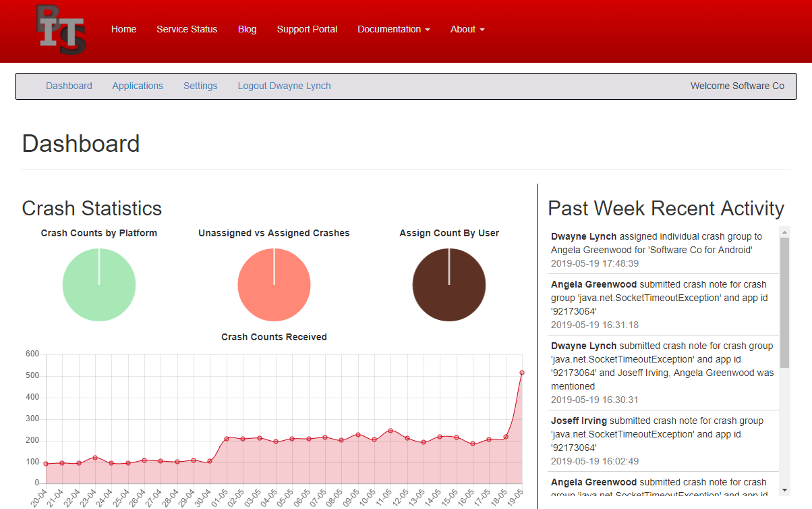Screen dimensions: 812x509
Task: Select the Dashboard tab
Action: pos(69,86)
